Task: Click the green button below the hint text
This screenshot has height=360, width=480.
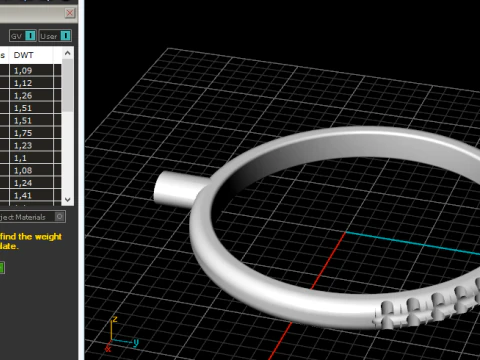Action: point(2,268)
